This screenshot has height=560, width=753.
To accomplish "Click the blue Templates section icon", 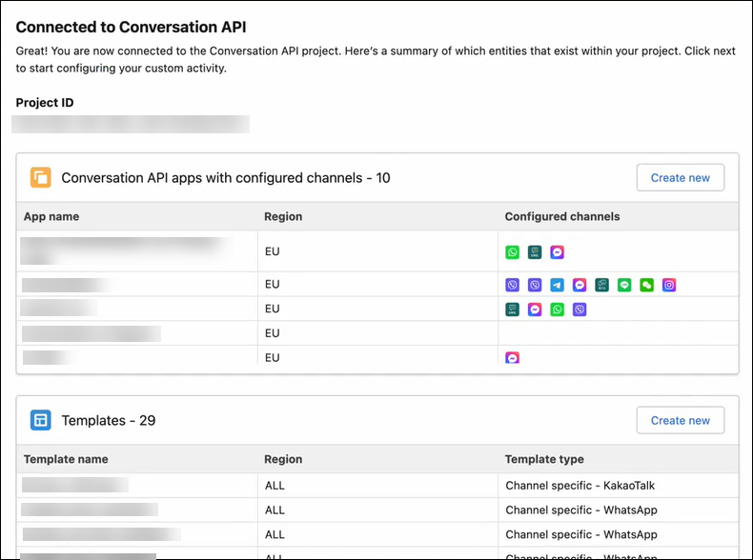I will point(40,420).
